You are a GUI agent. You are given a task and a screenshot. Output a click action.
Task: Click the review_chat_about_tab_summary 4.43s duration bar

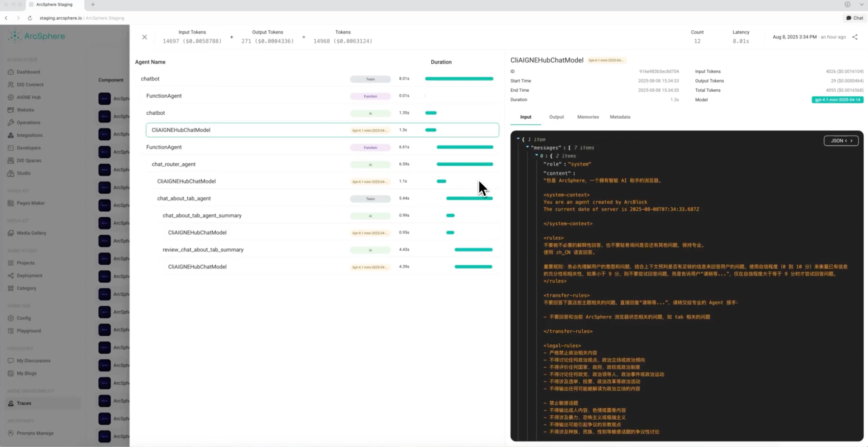pyautogui.click(x=473, y=250)
